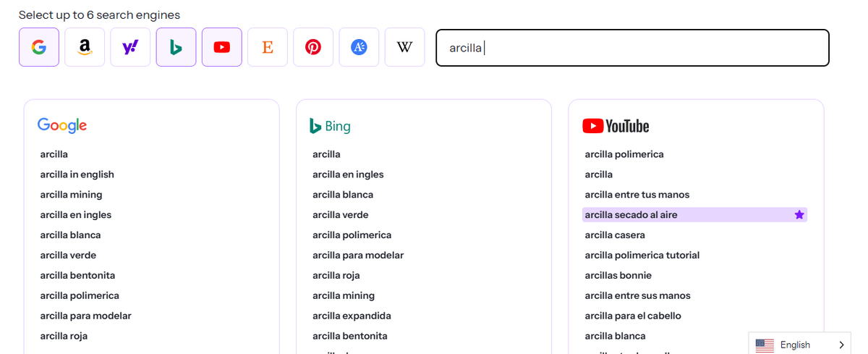868x354 pixels.
Task: Select Bing suggestion arcilla bentonita
Action: 350,337
